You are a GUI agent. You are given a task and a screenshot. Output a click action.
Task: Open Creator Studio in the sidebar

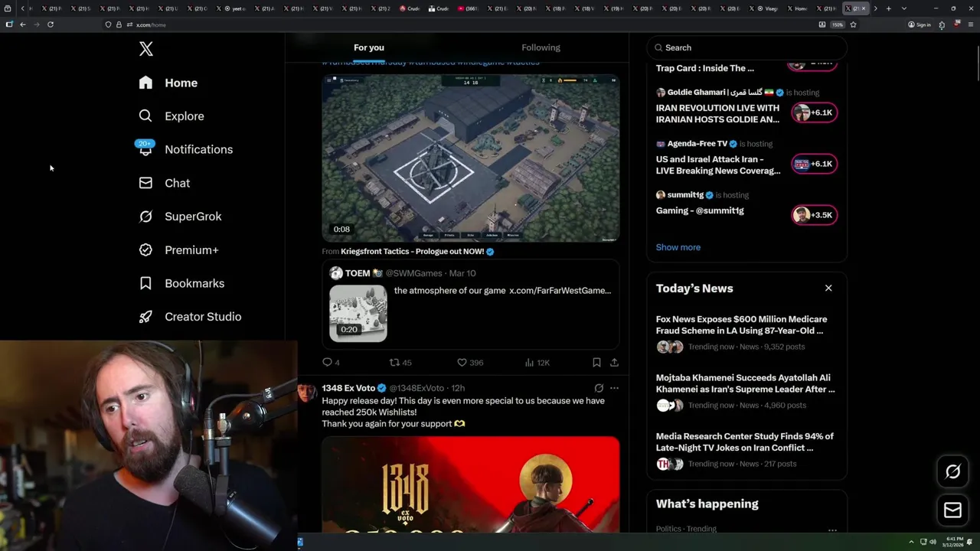(x=189, y=317)
